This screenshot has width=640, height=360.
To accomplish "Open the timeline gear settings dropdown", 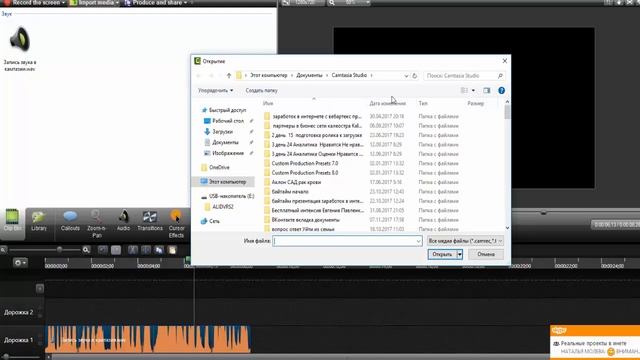I will [x=20, y=262].
